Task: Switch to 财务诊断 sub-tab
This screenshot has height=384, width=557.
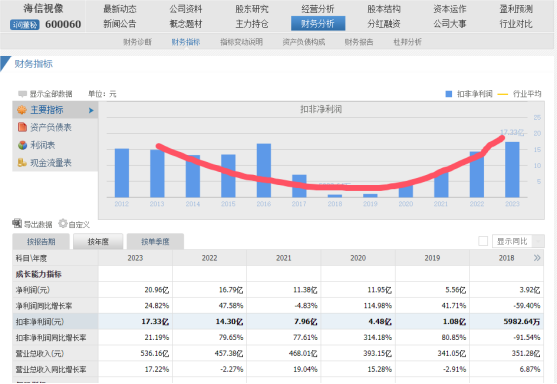Action: pyautogui.click(x=137, y=42)
